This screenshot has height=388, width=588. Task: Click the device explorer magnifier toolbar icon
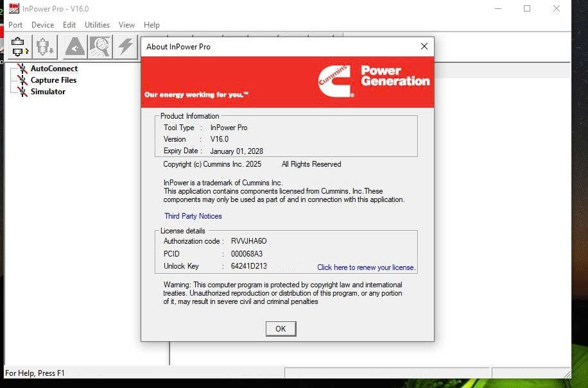[99, 46]
